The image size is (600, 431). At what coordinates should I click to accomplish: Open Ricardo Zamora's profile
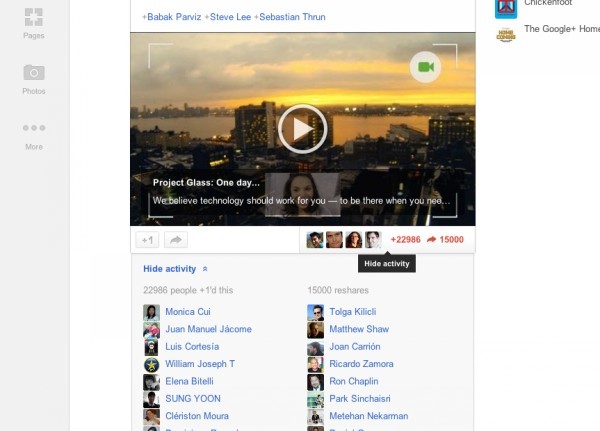[x=362, y=364]
